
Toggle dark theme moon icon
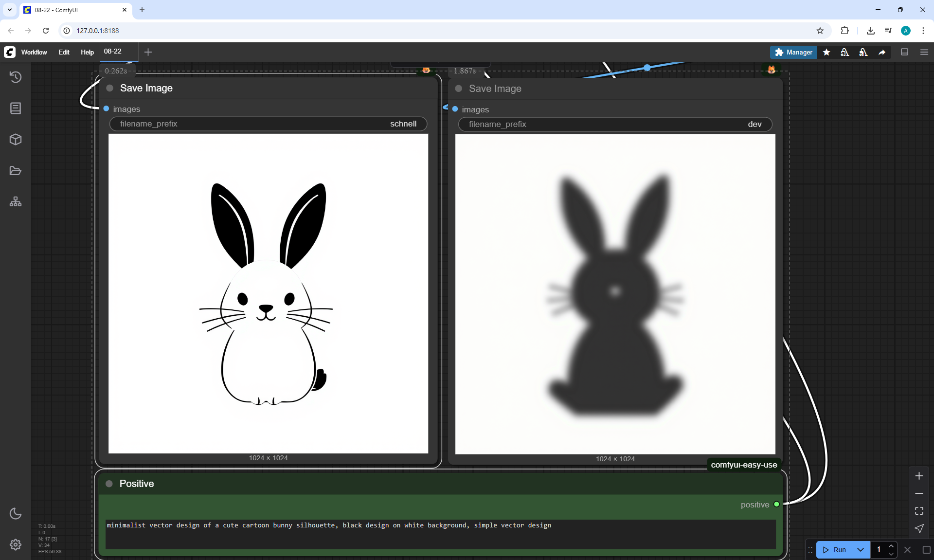[x=16, y=513]
